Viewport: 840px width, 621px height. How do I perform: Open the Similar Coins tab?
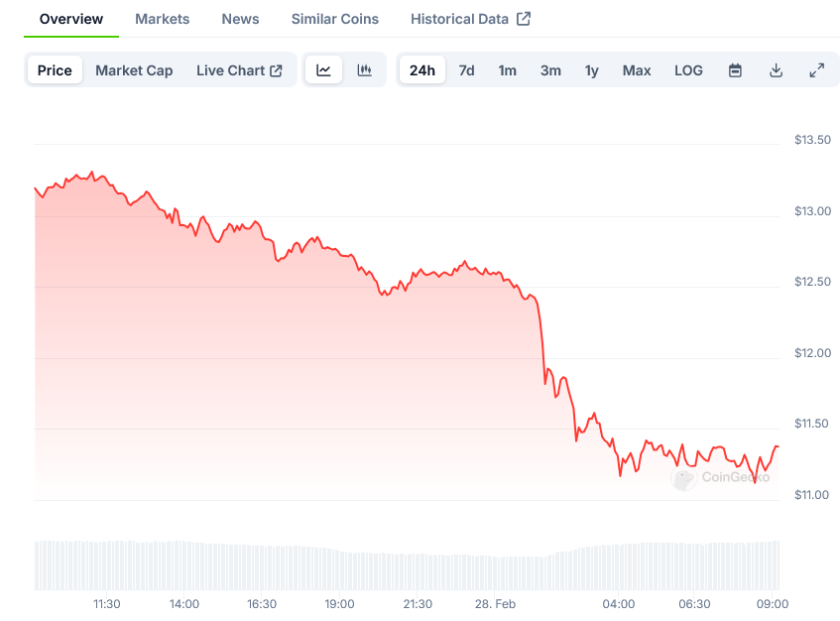335,19
